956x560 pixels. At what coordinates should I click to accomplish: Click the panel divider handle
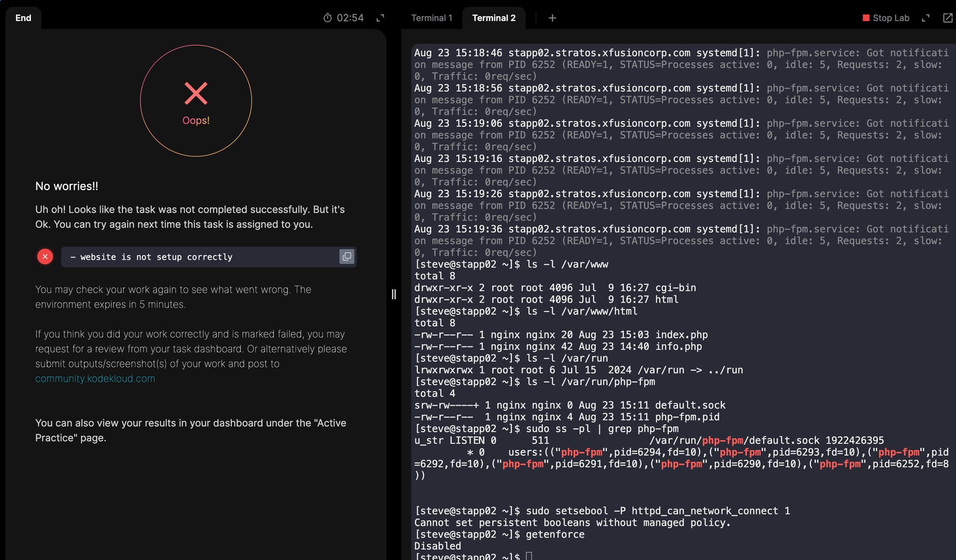[x=394, y=294]
